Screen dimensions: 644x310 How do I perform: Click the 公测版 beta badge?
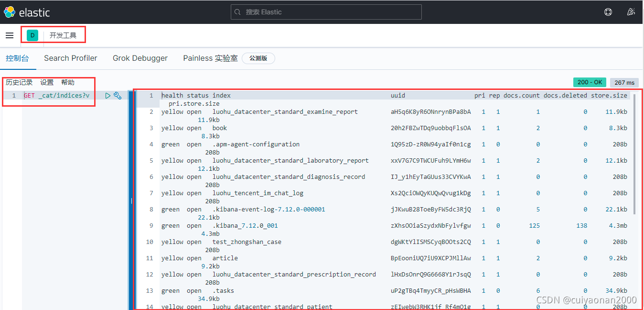(258, 58)
